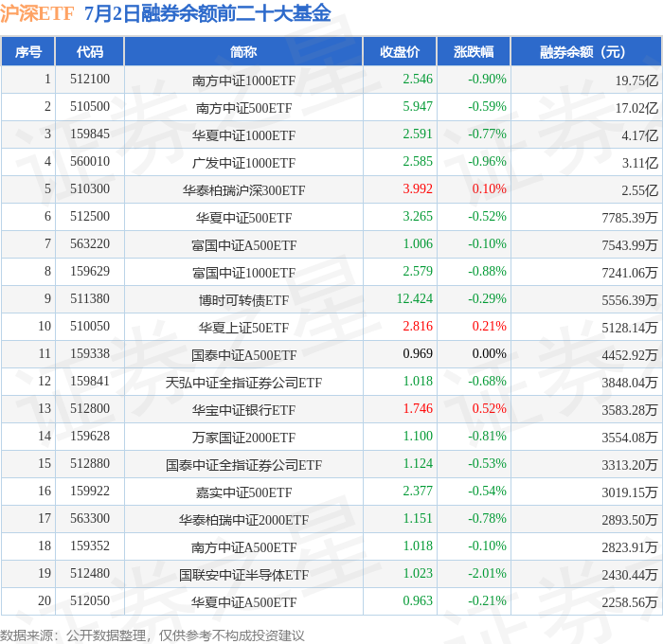Click balance value 3848.04万

click(x=630, y=383)
